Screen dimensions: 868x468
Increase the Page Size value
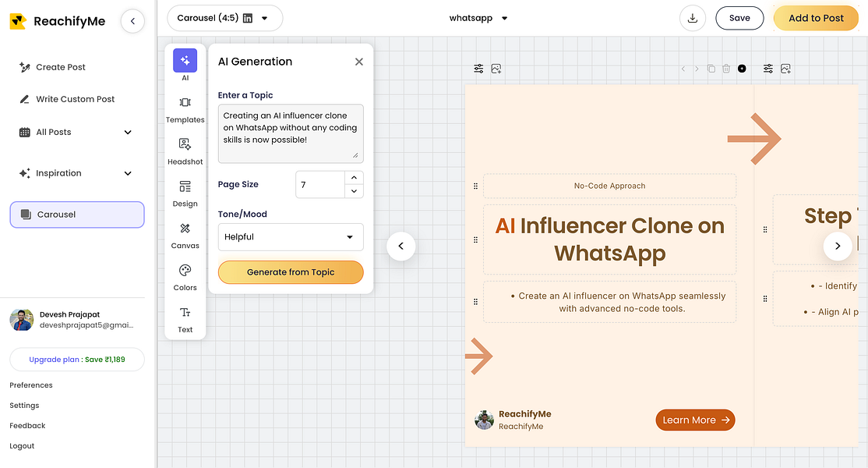pos(354,177)
